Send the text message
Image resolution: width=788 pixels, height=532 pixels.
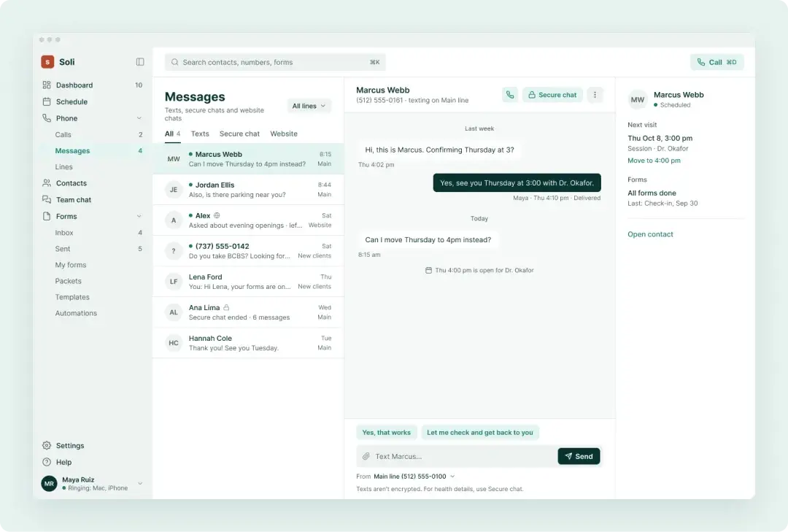(x=579, y=457)
